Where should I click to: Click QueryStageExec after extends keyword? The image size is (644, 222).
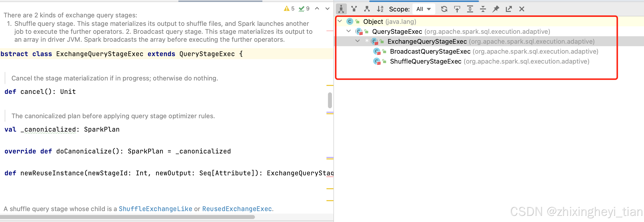(207, 54)
